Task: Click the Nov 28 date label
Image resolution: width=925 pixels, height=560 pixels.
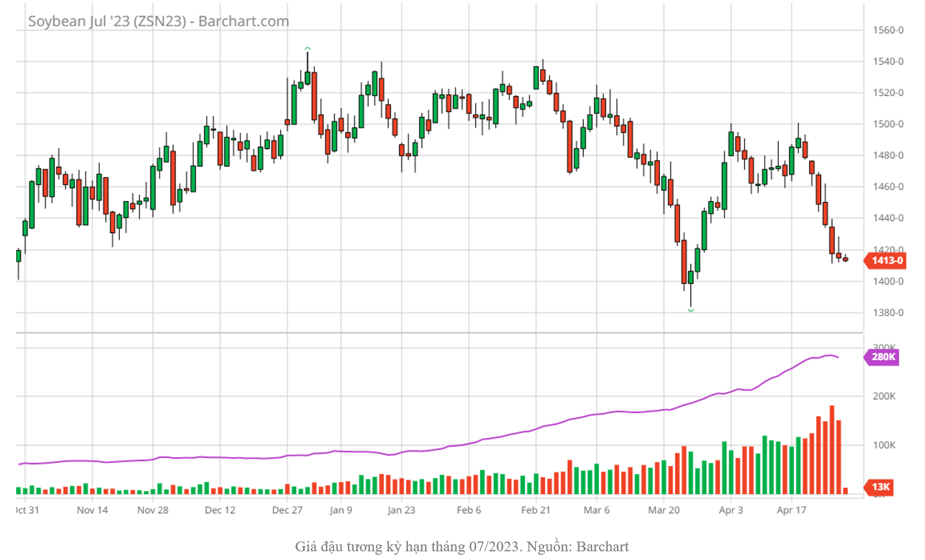Action: pos(153,510)
